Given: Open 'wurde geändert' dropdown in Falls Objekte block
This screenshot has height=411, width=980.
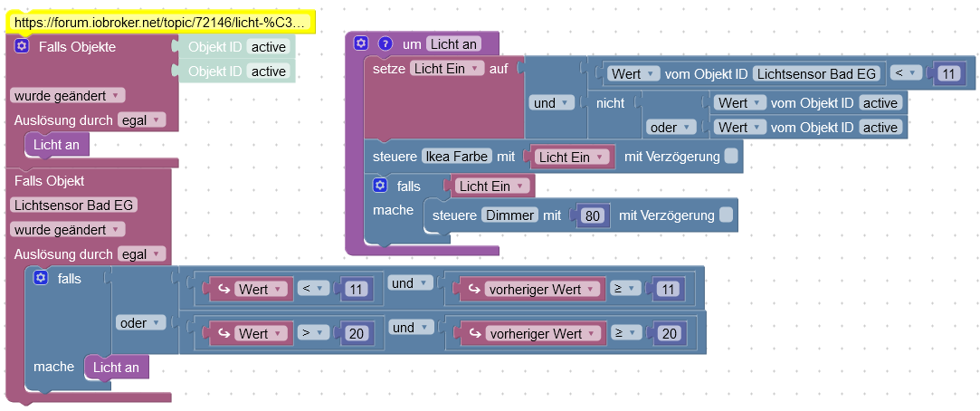Looking at the screenshot, I should (x=68, y=96).
